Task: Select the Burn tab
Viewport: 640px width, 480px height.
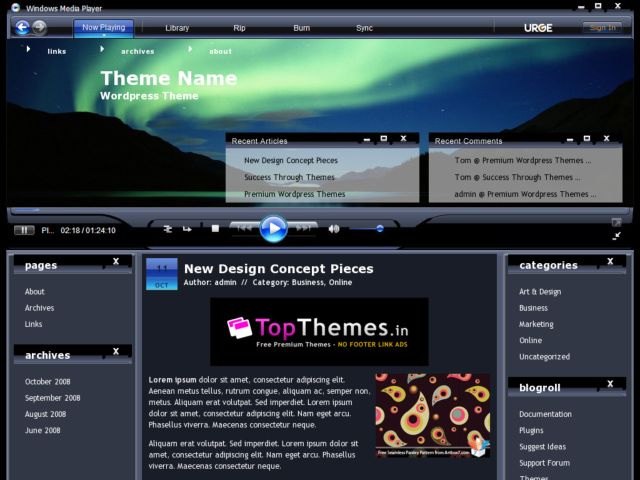Action: (302, 28)
